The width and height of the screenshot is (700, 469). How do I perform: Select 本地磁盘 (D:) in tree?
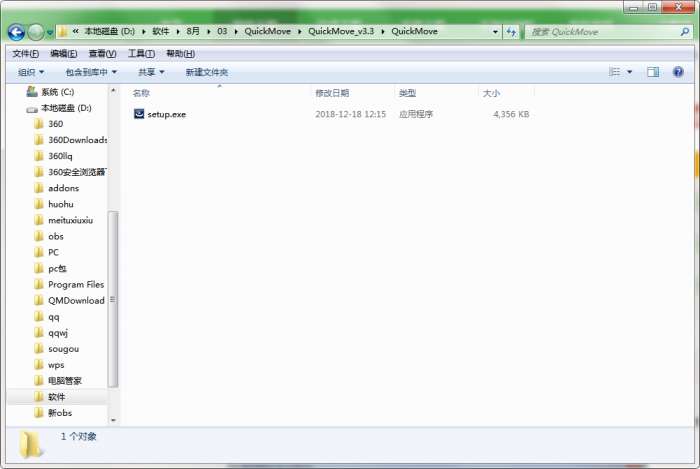[59, 108]
